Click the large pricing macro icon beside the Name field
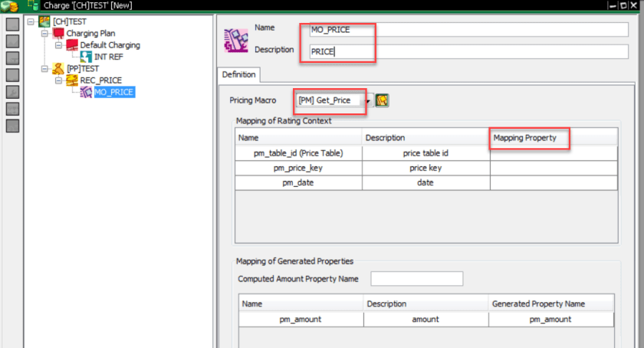 click(x=236, y=41)
